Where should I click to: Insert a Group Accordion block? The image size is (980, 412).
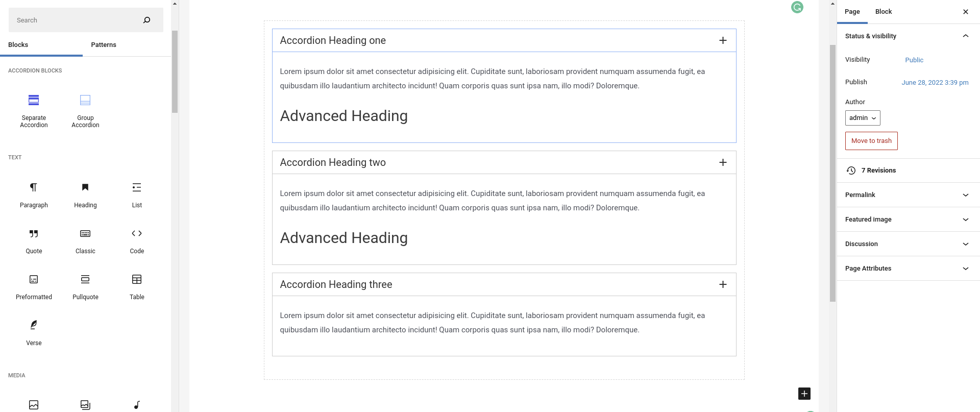tap(85, 110)
